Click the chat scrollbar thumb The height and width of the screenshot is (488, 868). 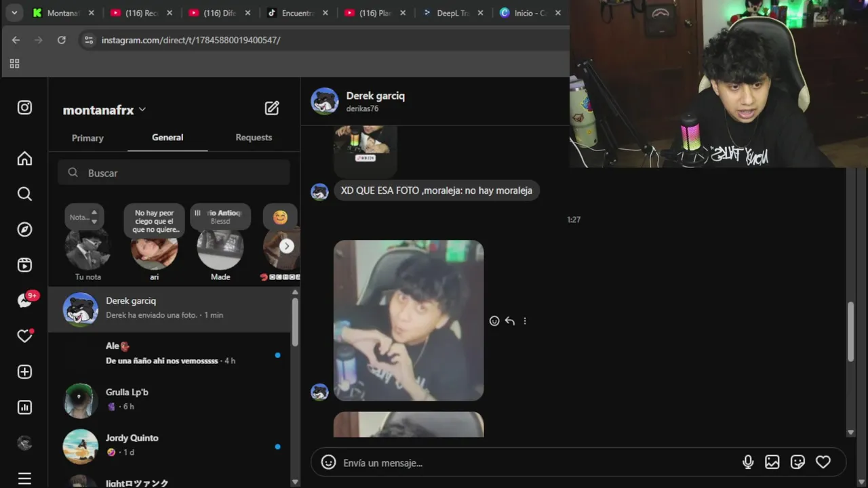[851, 331]
